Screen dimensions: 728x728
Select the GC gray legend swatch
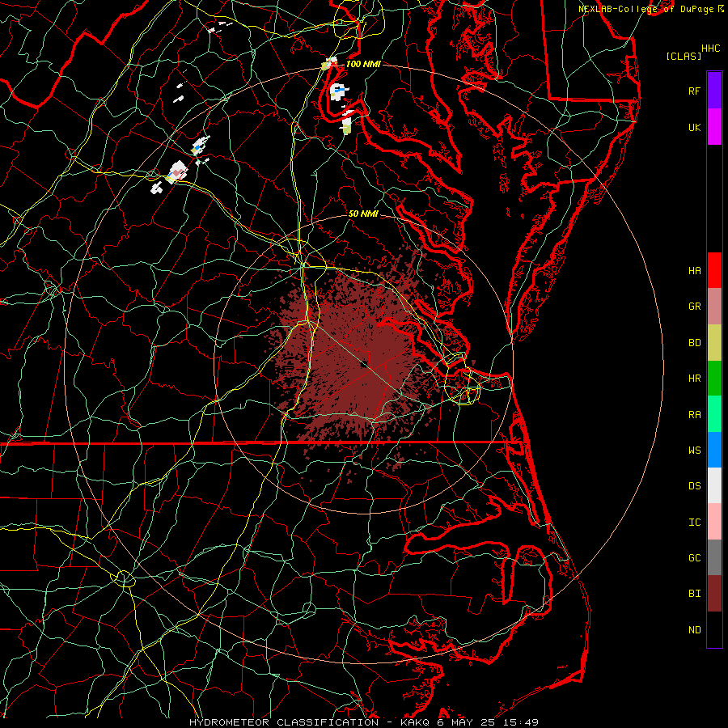click(714, 557)
